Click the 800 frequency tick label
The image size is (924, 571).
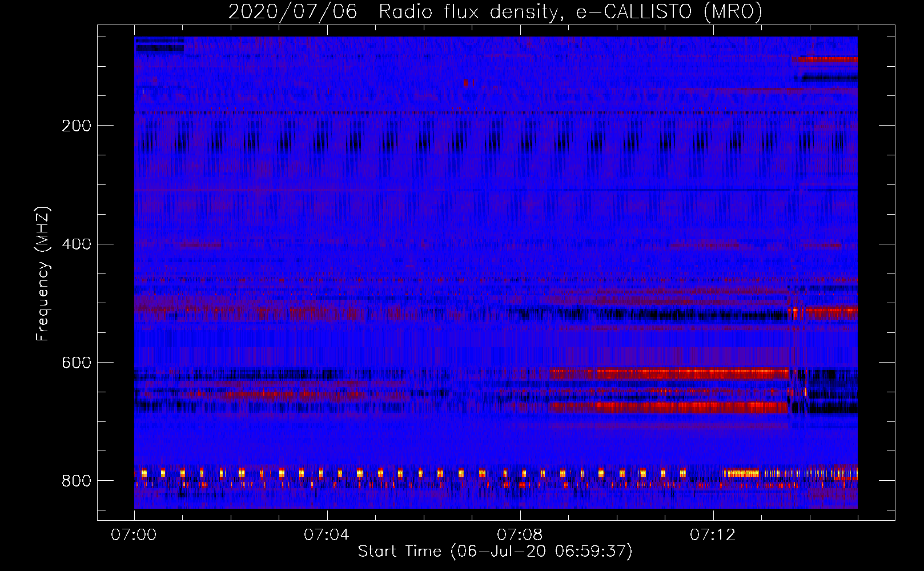click(76, 481)
